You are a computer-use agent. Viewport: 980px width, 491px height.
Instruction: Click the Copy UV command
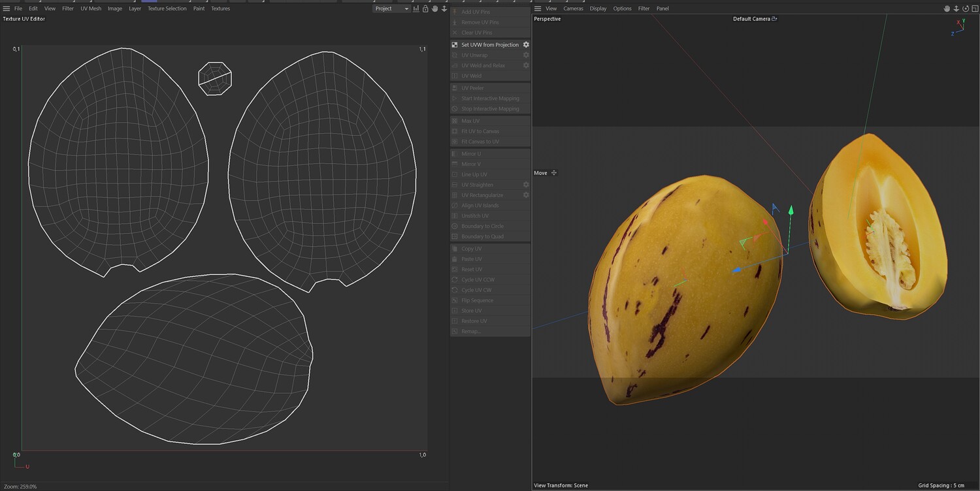(x=490, y=249)
